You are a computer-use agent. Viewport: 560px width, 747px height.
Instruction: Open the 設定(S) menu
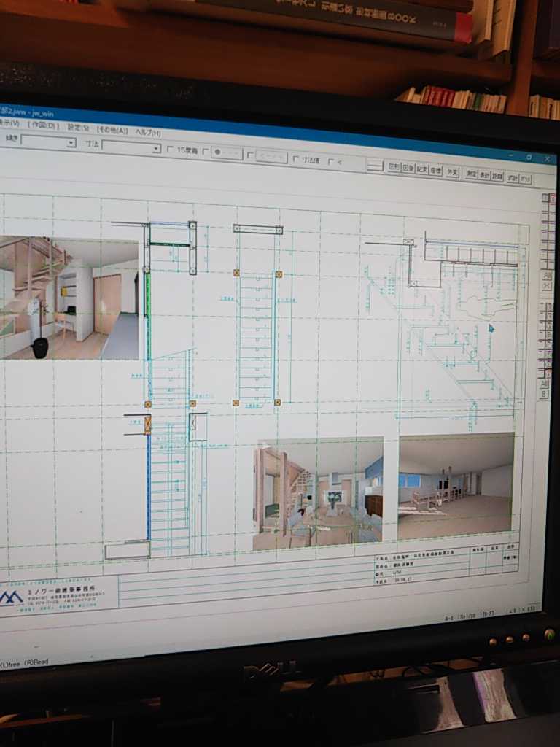point(78,127)
